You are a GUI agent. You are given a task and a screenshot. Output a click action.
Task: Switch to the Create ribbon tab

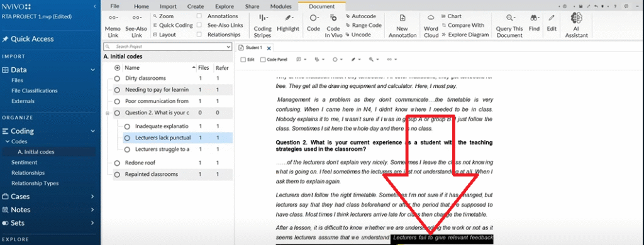click(x=196, y=6)
